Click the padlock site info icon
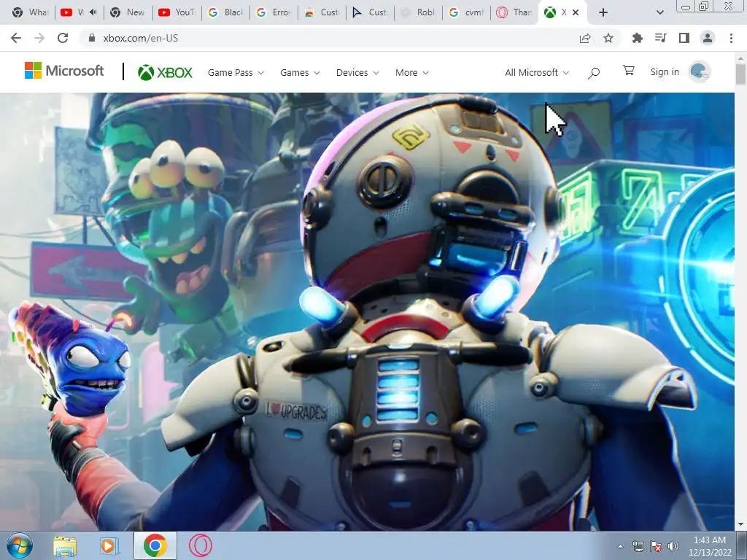 tap(92, 38)
